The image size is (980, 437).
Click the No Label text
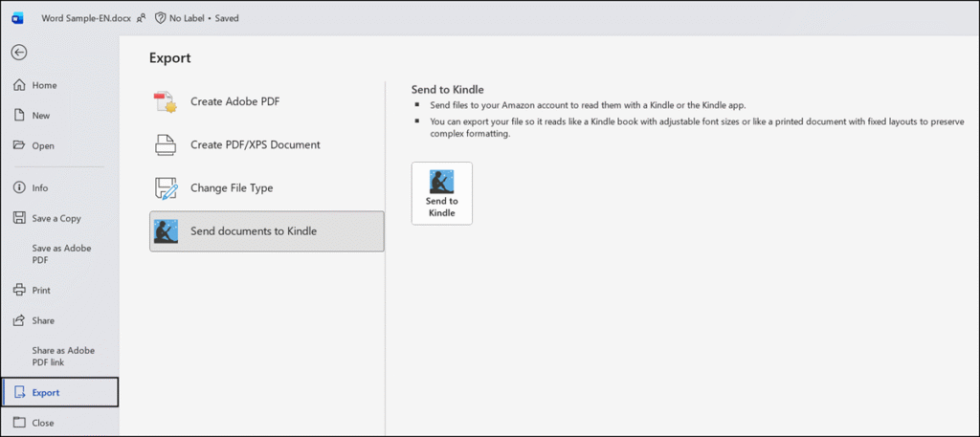187,18
